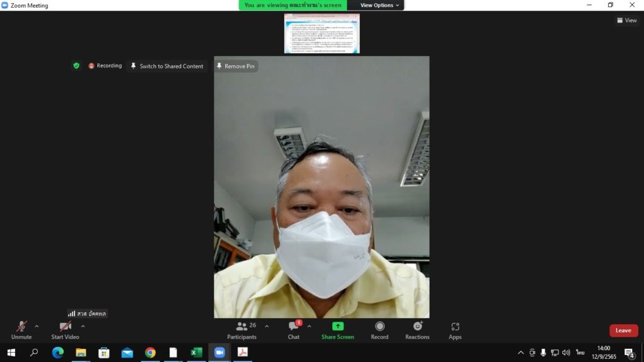Leave the meeting
The image size is (644, 362).
click(623, 331)
